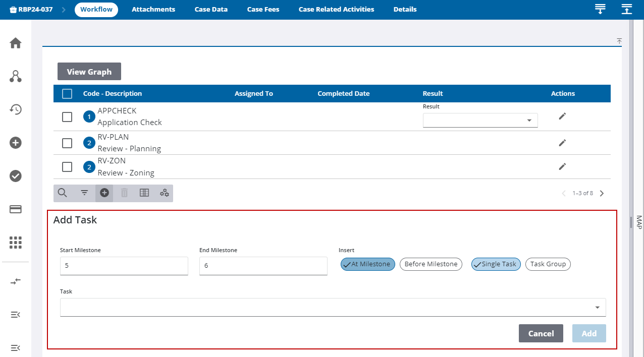Edit the RV-ZON task with pencil icon
This screenshot has height=357, width=644.
point(562,166)
